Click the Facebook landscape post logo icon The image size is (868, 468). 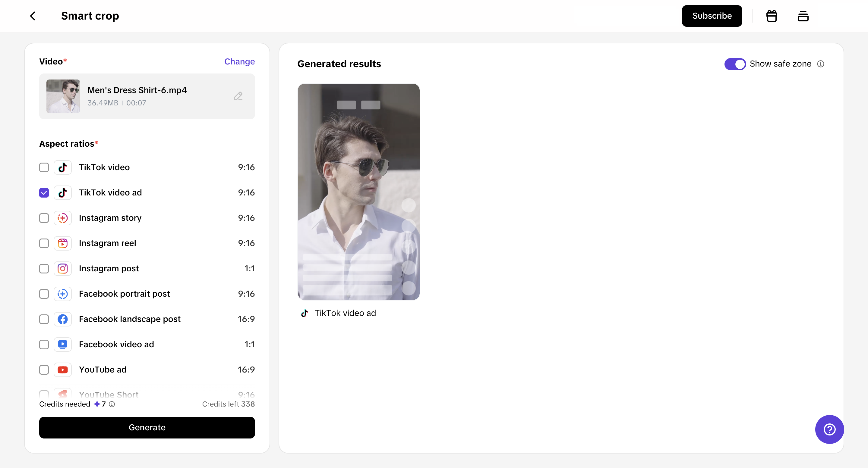point(63,319)
